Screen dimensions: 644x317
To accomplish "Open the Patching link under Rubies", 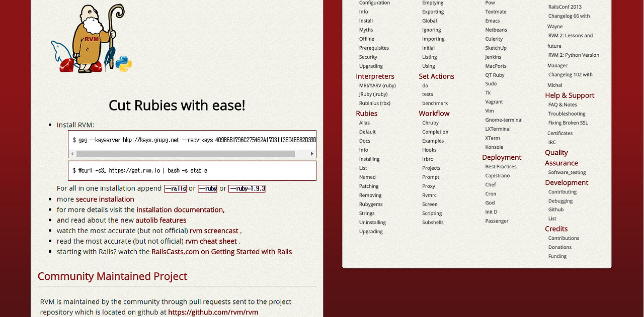I will click(x=369, y=186).
